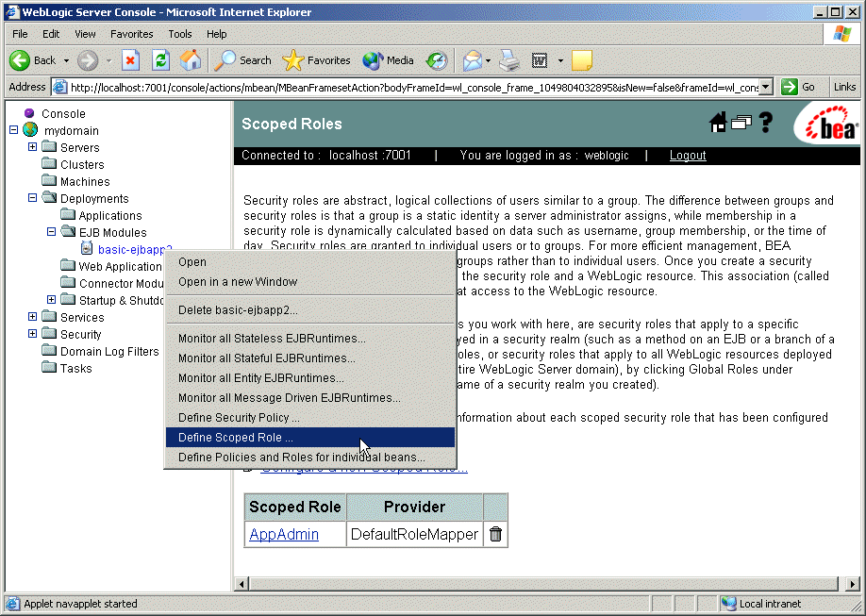Click the console Home icon in header

click(x=718, y=122)
